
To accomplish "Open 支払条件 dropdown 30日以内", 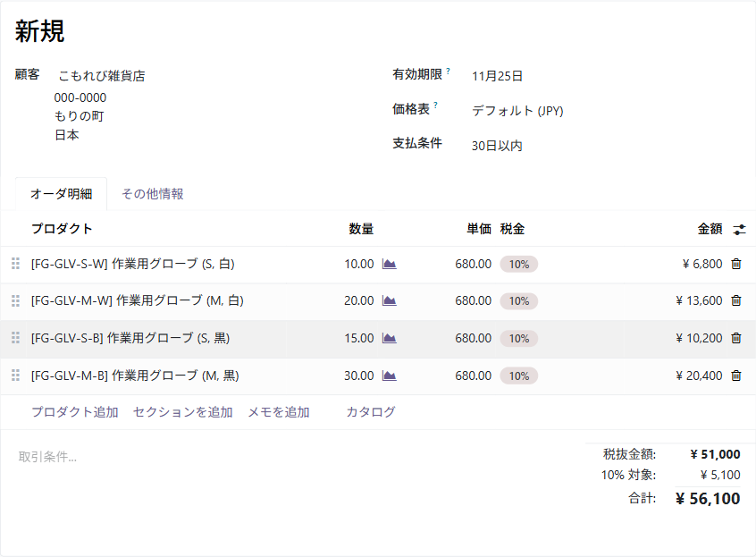I will click(497, 146).
